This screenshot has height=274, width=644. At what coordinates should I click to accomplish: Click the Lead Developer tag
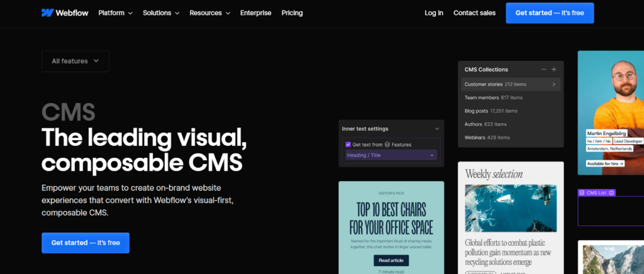click(628, 141)
